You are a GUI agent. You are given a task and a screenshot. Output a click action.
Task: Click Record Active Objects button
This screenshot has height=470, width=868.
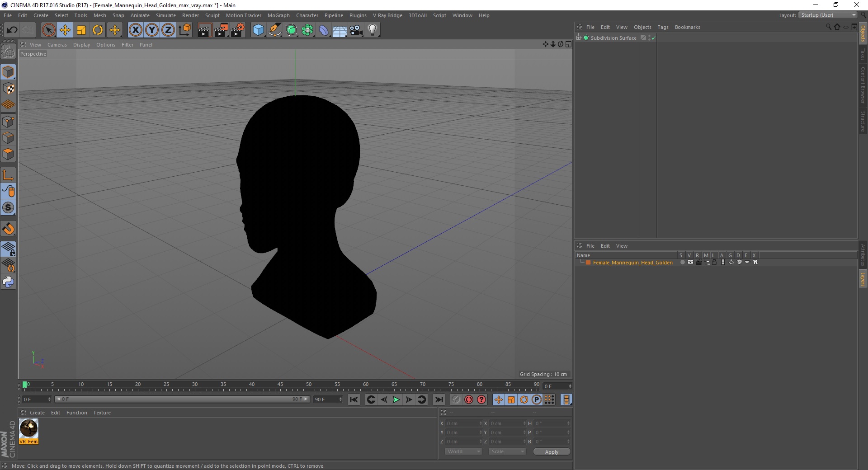coord(456,399)
